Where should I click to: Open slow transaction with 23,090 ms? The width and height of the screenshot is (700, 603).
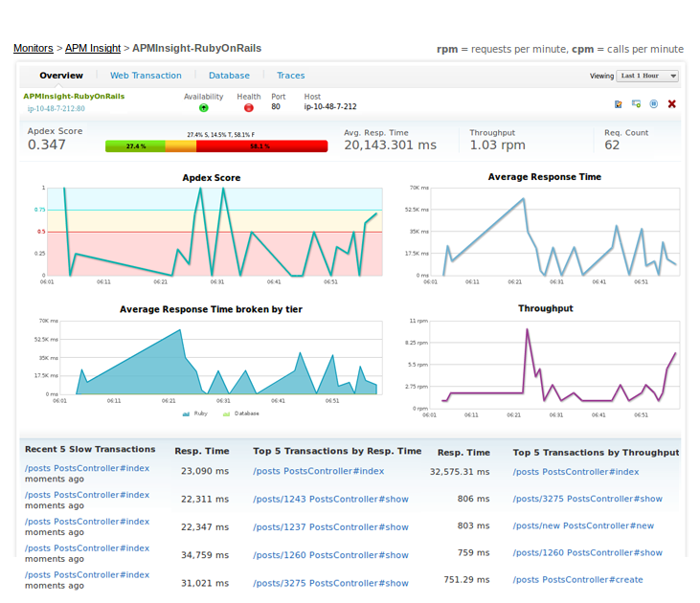tap(87, 468)
